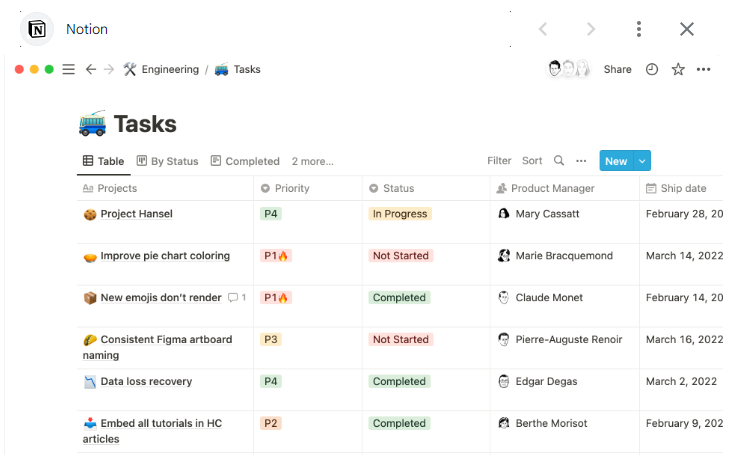
Task: Open comment bubble on New emojis row
Action: tap(237, 298)
